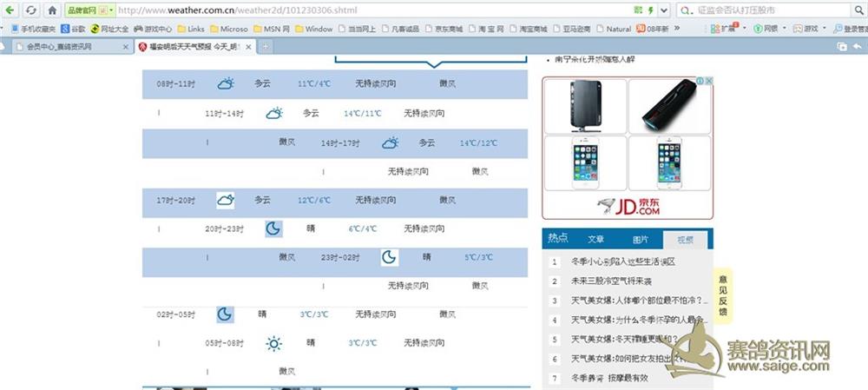The width and height of the screenshot is (868, 390).
Task: Click the 意见反馈 feedback button
Action: 722,294
